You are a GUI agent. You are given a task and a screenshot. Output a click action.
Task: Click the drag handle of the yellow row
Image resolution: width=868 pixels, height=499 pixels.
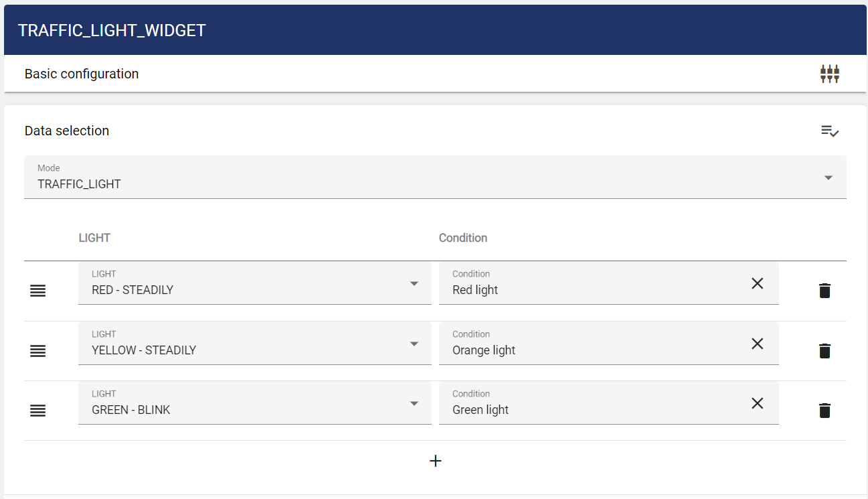tap(38, 351)
